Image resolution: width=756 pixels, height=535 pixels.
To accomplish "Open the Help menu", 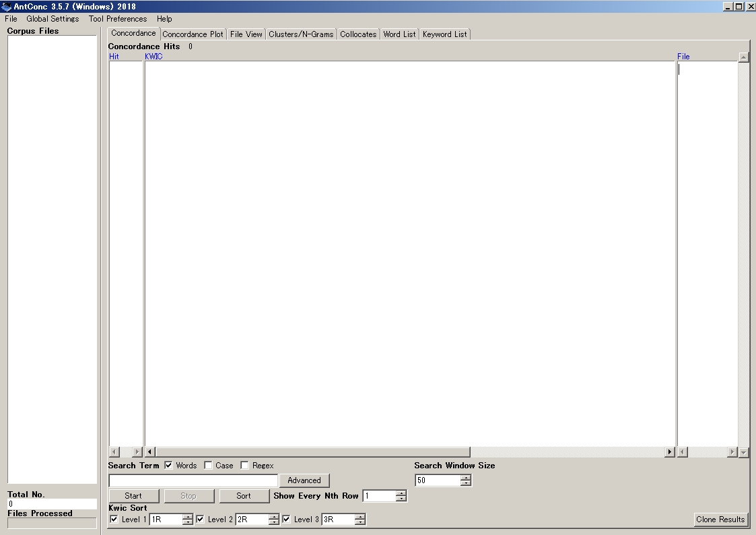I will 164,19.
